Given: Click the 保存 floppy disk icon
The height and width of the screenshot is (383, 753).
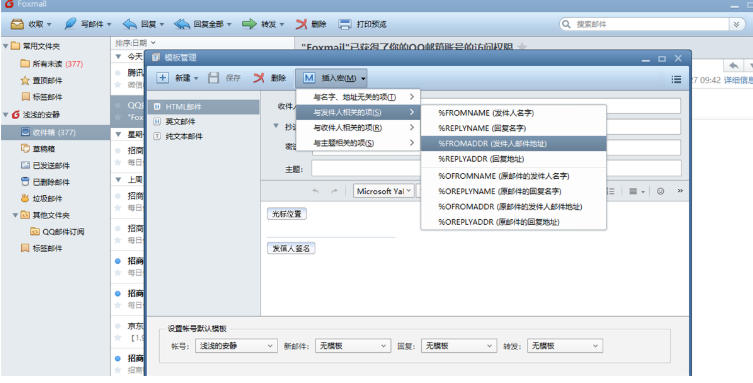Looking at the screenshot, I should tap(214, 78).
